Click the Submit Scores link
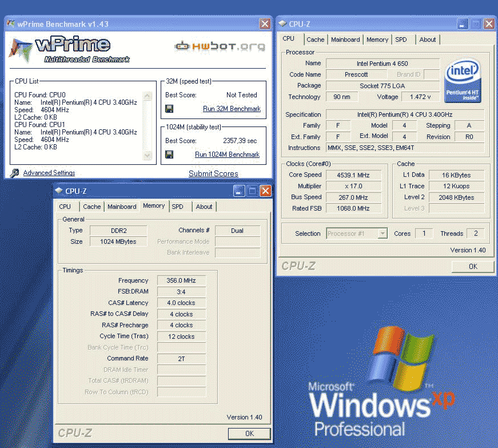This screenshot has height=448, width=498. 213,173
